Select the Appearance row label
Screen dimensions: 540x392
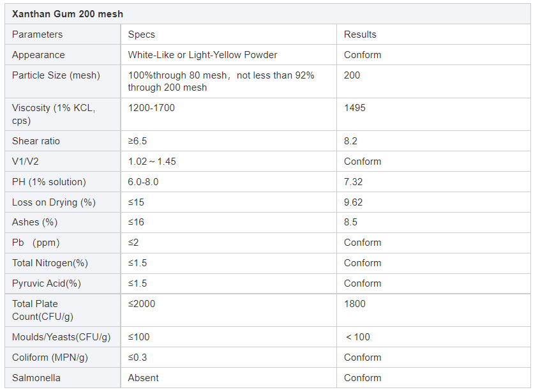[x=38, y=55]
